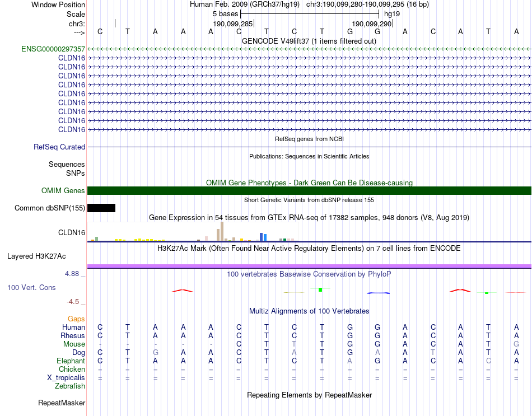Click the OMIM Genes track label
The height and width of the screenshot is (416, 532).
tap(63, 191)
